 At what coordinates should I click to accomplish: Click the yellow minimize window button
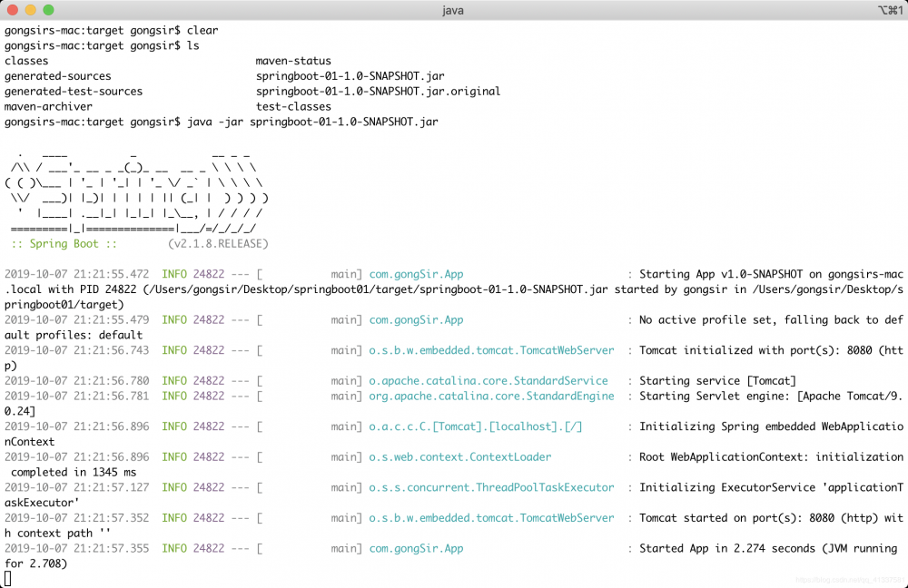tap(31, 10)
